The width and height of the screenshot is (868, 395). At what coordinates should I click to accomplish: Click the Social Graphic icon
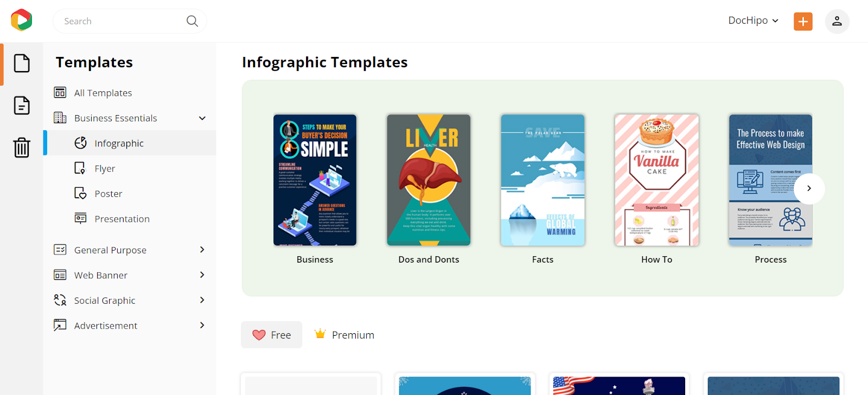tap(60, 300)
